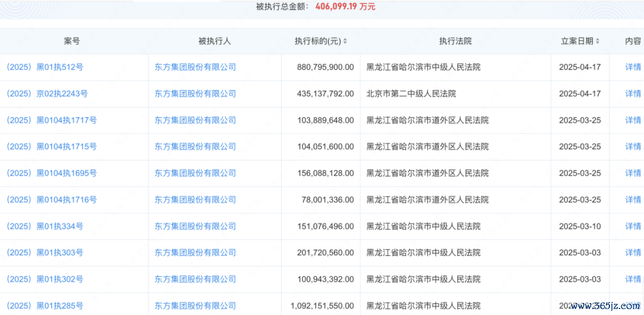644x315 pixels.
Task: Select date 2025-03-25 in 黑0104执1716号 row
Action: [580, 200]
